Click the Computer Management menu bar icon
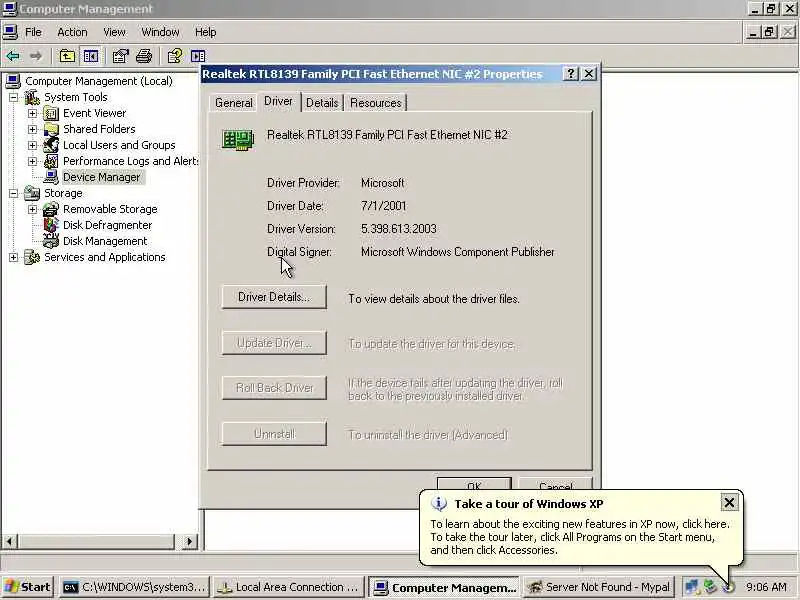 pos(10,32)
